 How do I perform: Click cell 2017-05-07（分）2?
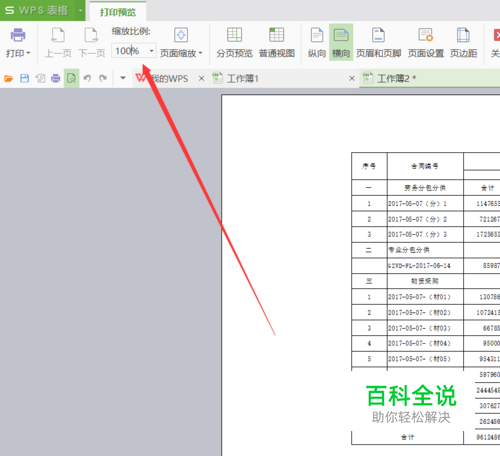[425, 219]
